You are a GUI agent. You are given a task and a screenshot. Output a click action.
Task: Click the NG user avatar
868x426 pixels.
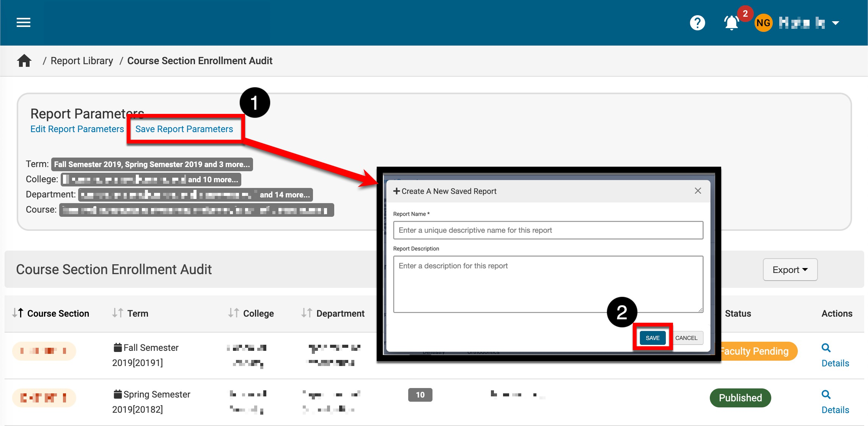[x=763, y=23]
